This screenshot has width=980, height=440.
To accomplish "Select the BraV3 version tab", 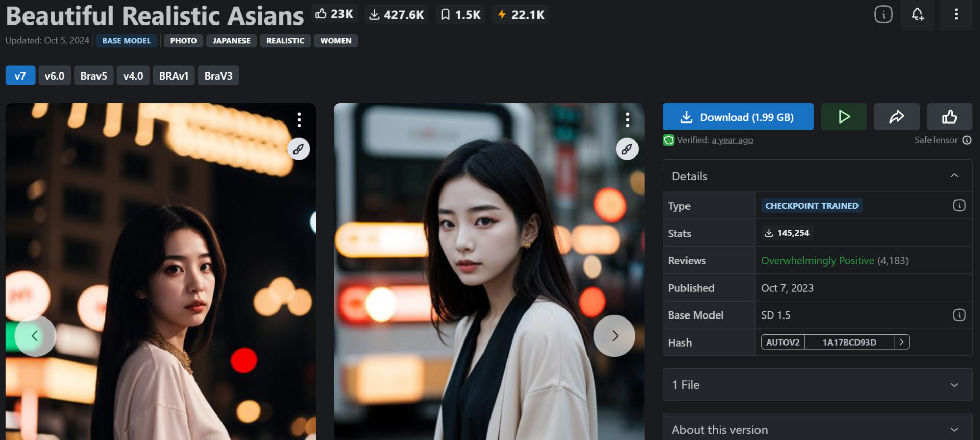I will coord(218,76).
